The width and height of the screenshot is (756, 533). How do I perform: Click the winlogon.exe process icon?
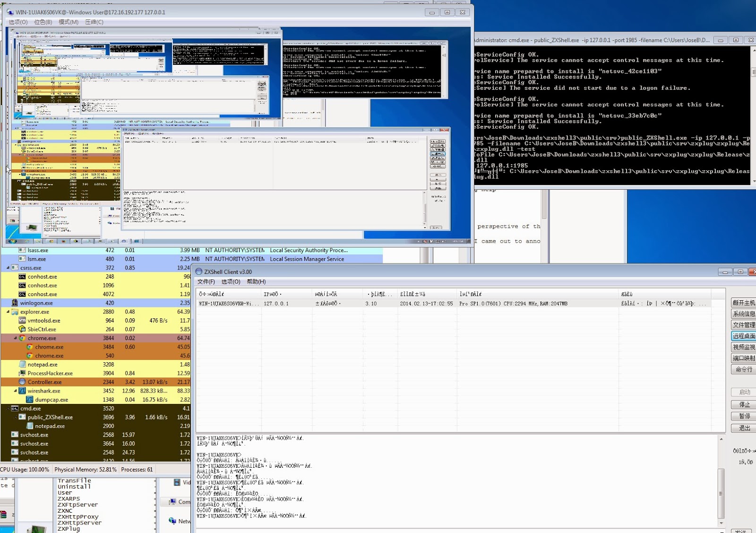[x=15, y=303]
